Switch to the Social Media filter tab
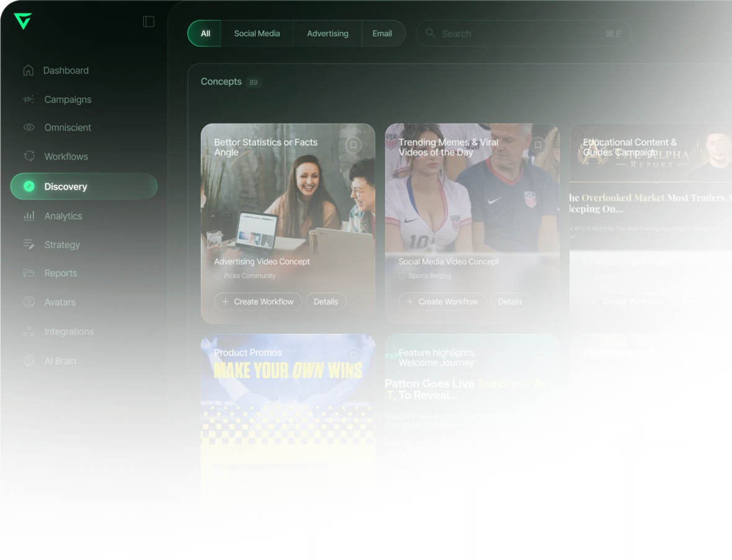 coord(257,33)
